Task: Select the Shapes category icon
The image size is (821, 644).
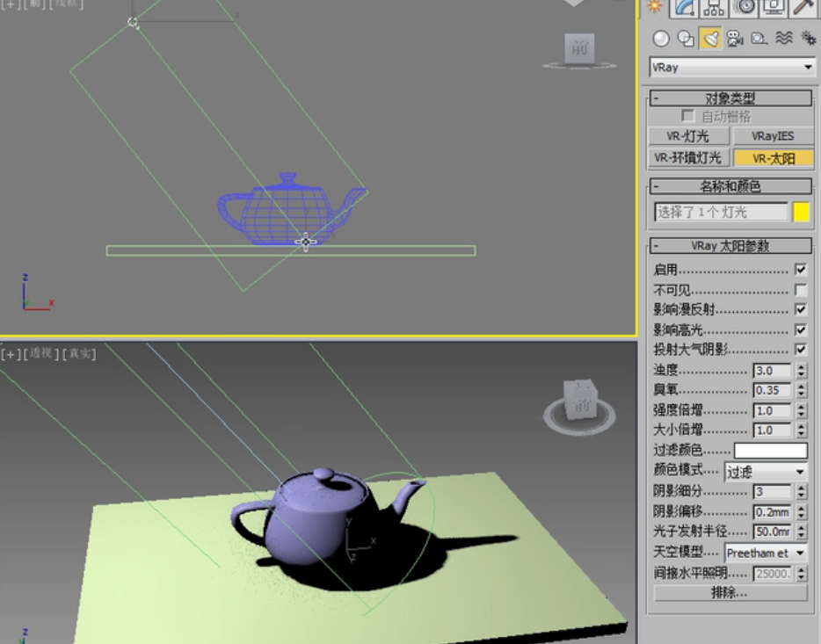Action: click(x=686, y=39)
